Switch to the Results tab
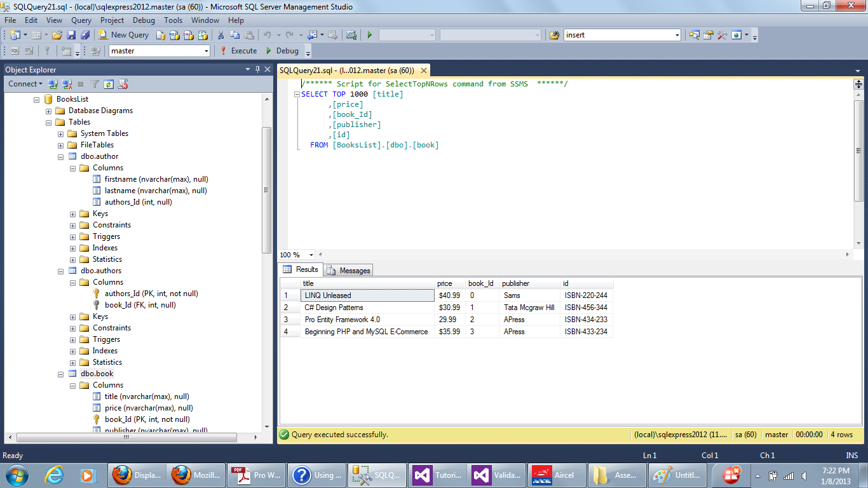868x488 pixels. click(x=301, y=269)
